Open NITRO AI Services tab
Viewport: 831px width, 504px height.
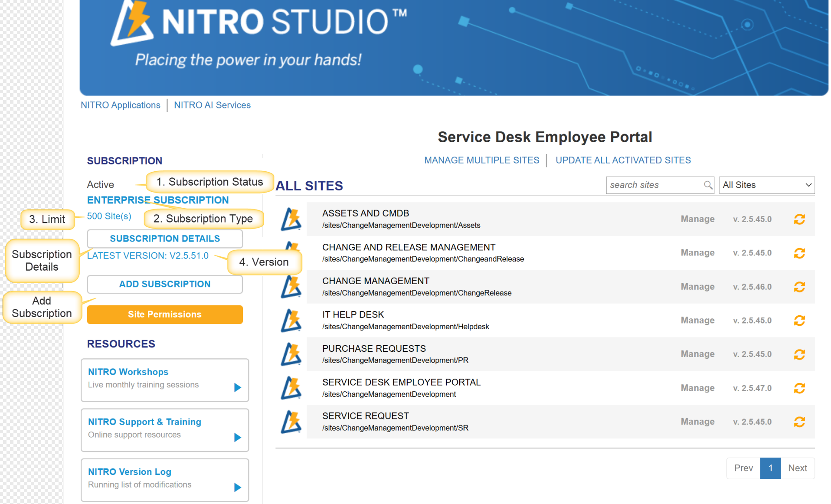(212, 105)
